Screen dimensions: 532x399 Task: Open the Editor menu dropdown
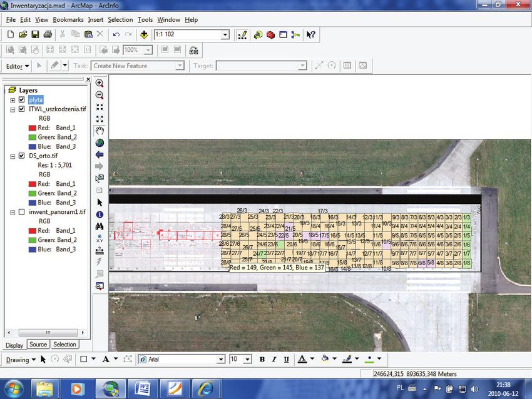click(18, 66)
